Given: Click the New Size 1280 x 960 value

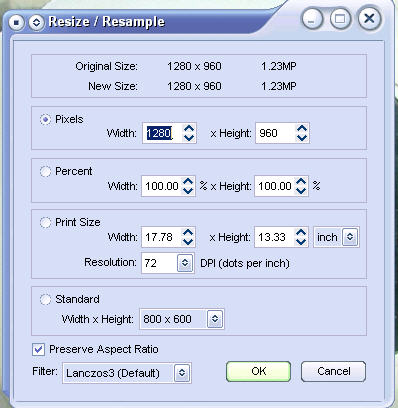Looking at the screenshot, I should click(x=194, y=86).
